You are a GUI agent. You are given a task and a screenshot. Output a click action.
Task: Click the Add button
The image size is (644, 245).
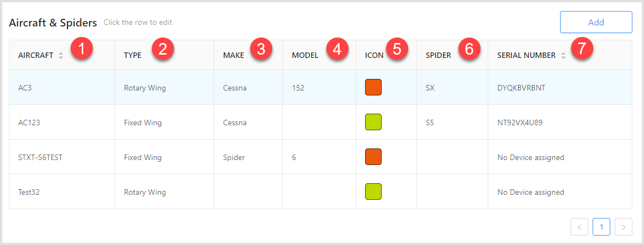[595, 22]
